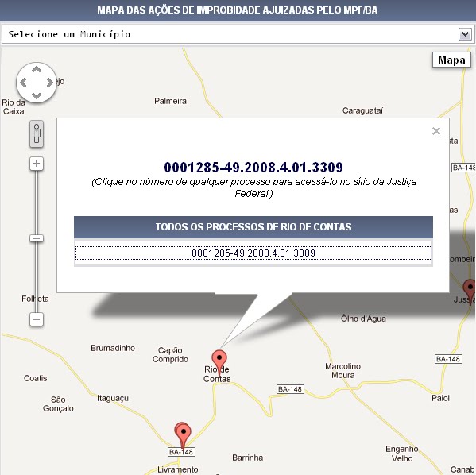Screen dimensions: 476x475
Task: Click the BA-148 road badge below Marcolino Moura
Action: click(290, 389)
